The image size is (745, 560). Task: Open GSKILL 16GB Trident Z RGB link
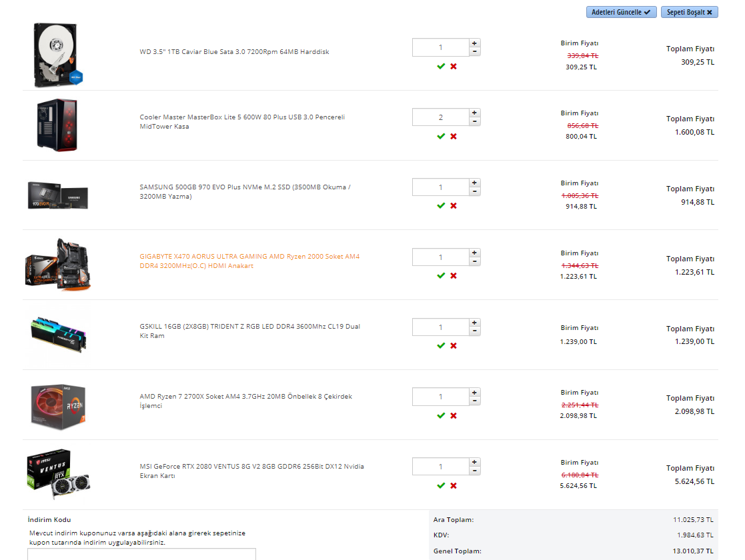[x=250, y=331]
